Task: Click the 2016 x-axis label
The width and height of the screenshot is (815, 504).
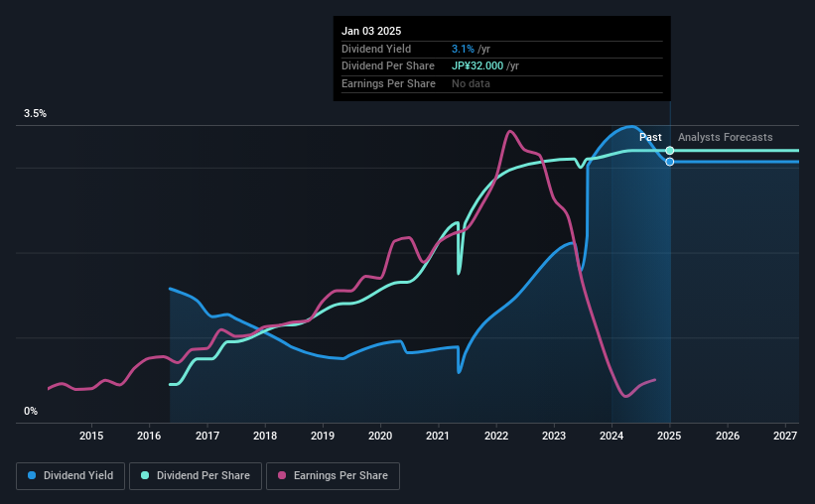Action: coord(149,436)
